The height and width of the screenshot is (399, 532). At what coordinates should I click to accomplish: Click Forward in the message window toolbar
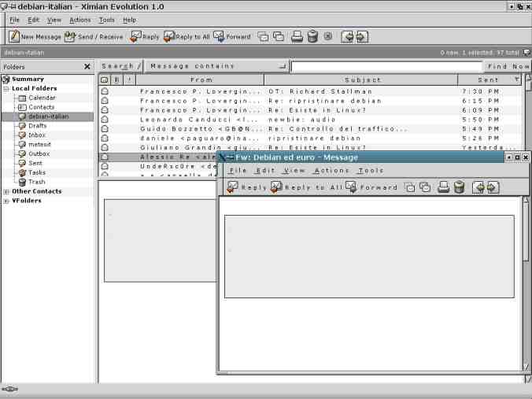pyautogui.click(x=371, y=187)
